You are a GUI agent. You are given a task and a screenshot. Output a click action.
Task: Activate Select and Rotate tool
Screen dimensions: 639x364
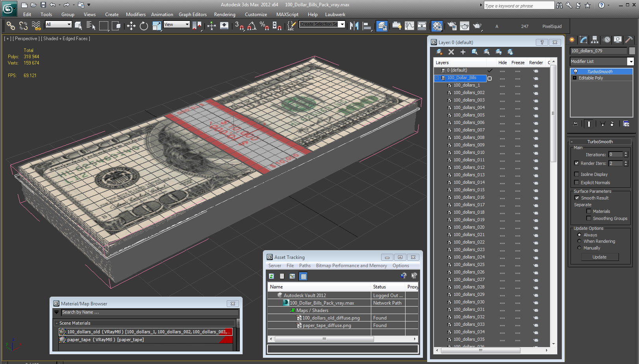pos(144,26)
